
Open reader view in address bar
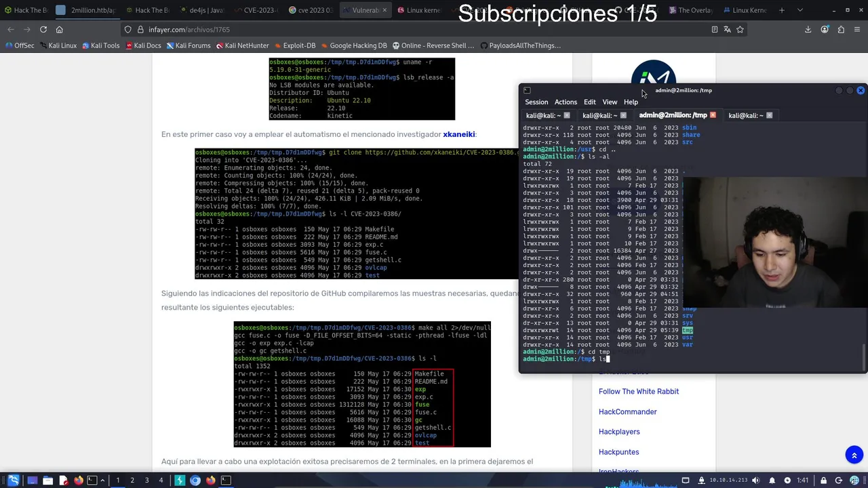click(x=715, y=29)
